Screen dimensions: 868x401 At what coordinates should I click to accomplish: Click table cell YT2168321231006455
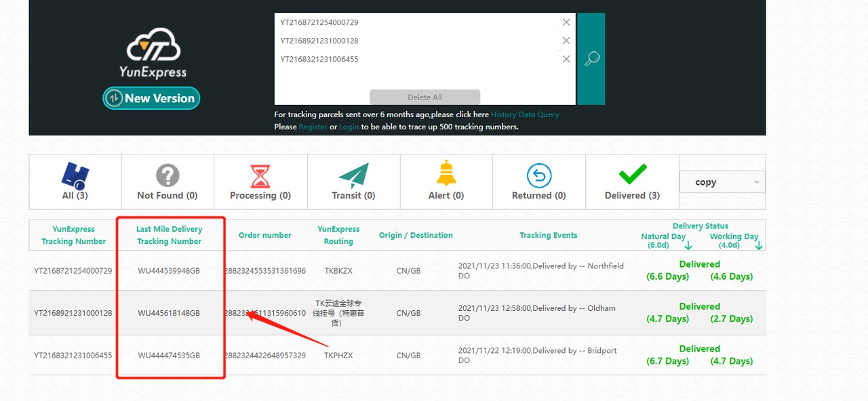[73, 356]
